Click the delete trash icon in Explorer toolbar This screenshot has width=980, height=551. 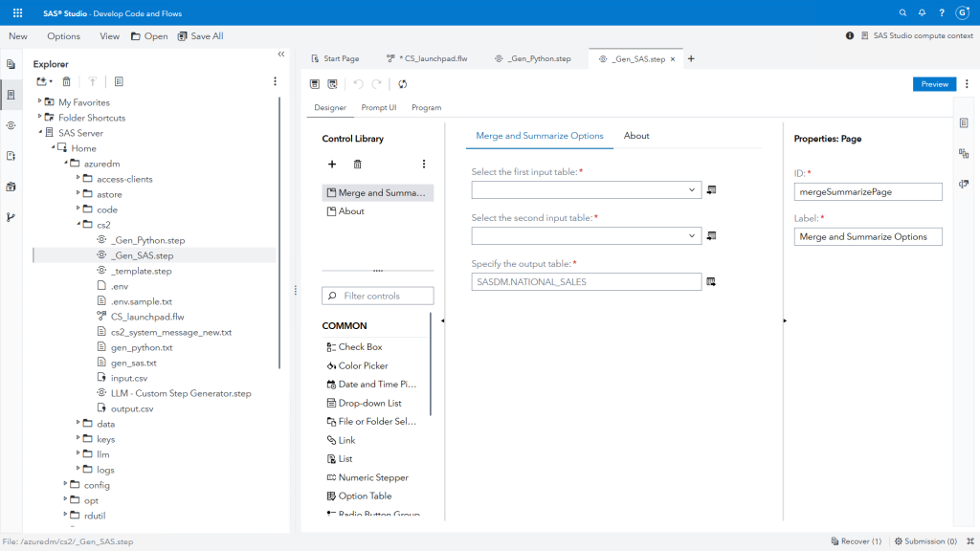pos(67,82)
